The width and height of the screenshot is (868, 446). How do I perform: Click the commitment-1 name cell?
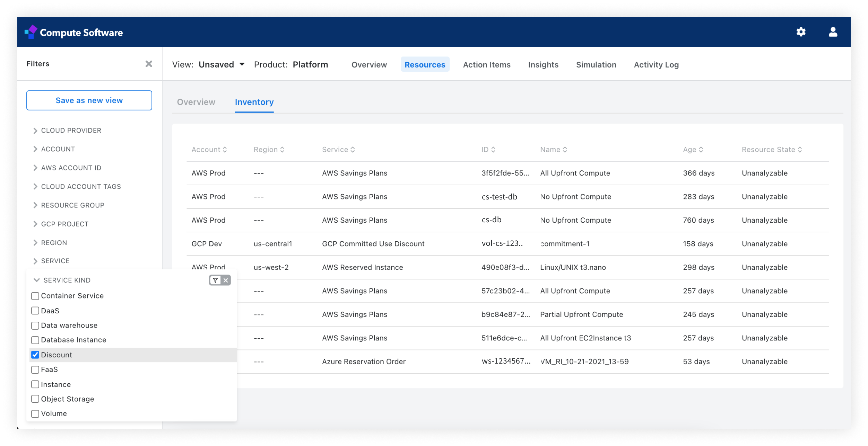tap(565, 244)
